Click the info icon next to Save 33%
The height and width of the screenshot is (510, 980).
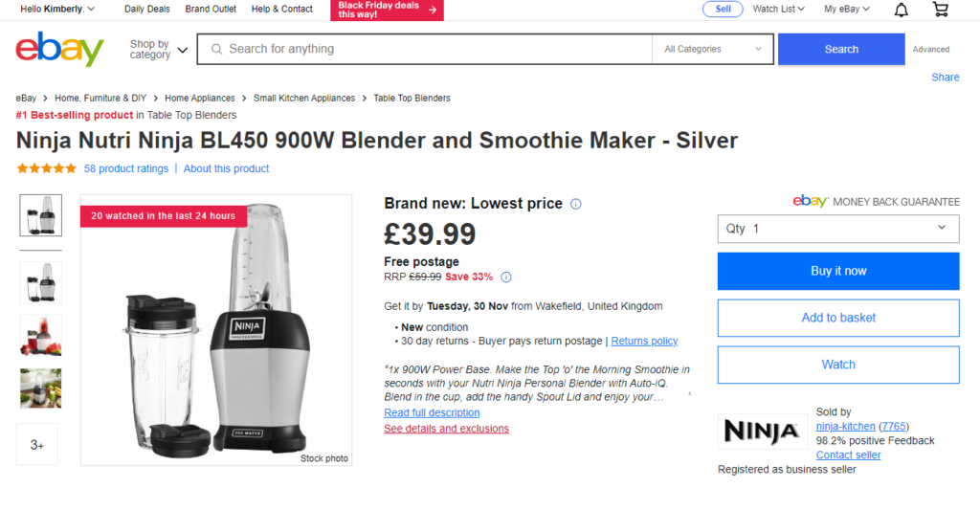pyautogui.click(x=506, y=277)
